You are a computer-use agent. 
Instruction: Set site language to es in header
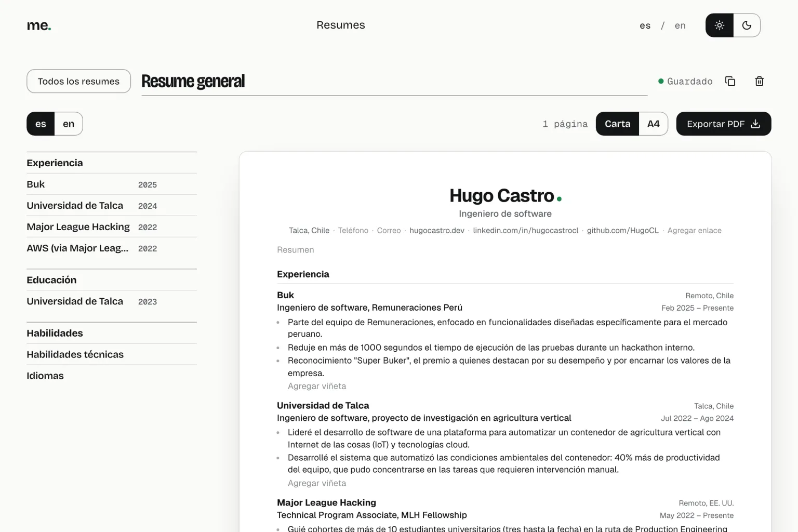click(645, 25)
